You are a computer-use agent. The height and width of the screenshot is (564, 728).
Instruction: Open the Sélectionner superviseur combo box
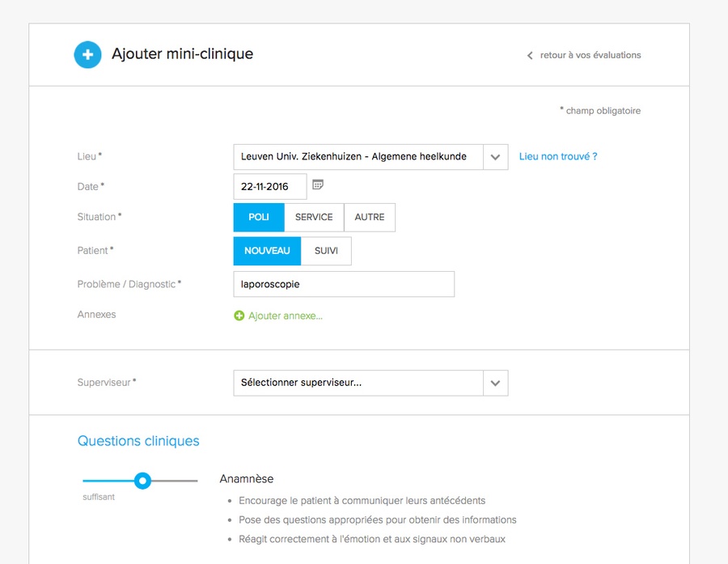[370, 384]
